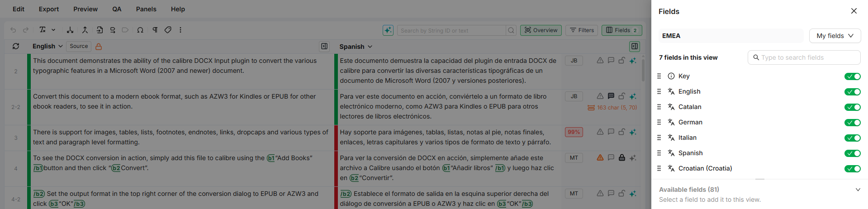Viewport: 868px width, 209px height.
Task: Open the QA menu
Action: tap(117, 9)
